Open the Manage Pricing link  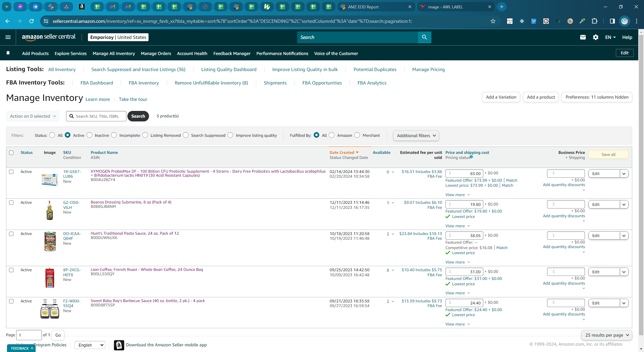click(x=428, y=69)
